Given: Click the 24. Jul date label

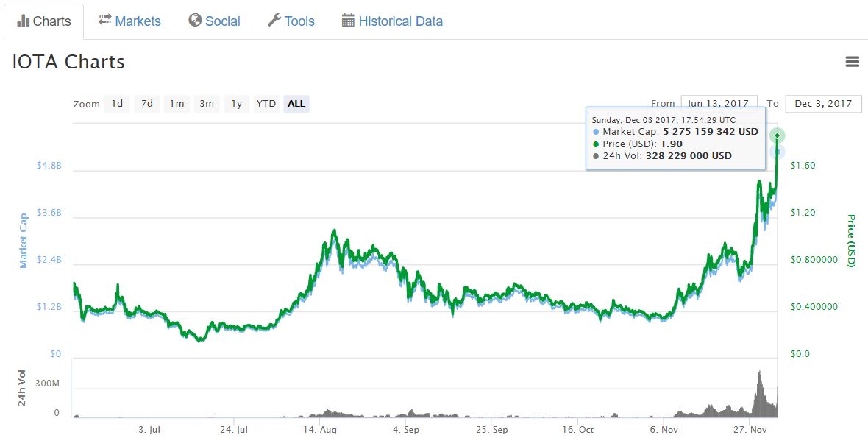Looking at the screenshot, I should coord(234,430).
